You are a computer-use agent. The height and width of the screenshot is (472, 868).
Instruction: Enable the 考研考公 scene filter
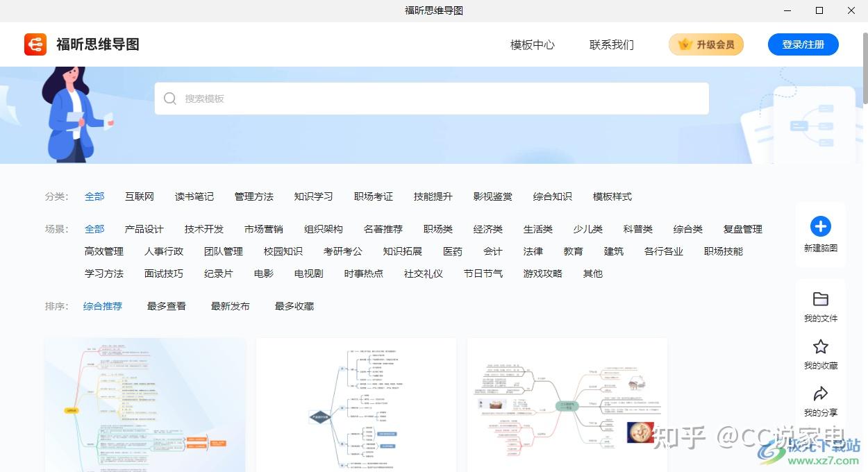[342, 251]
